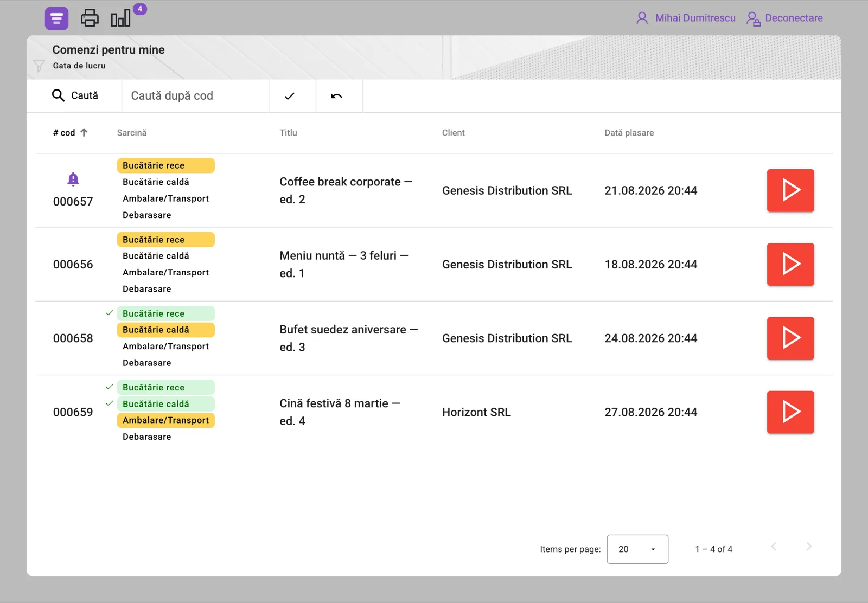Click Debarasare task in order 000659

coord(147,437)
